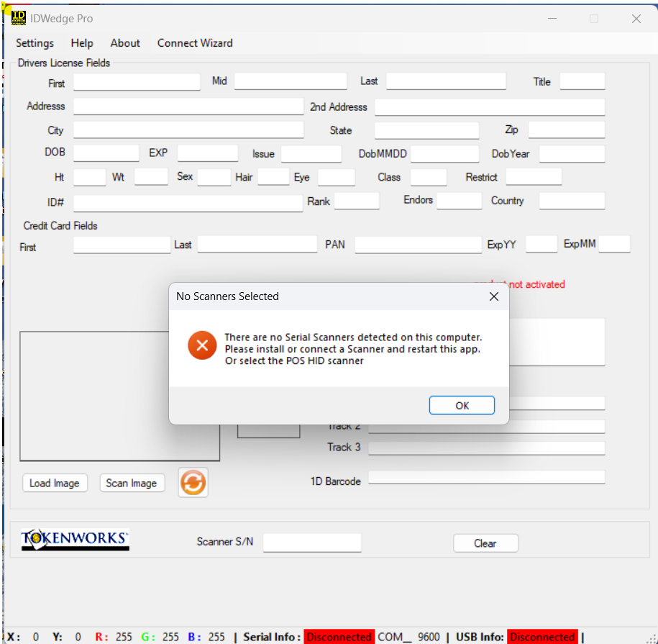Click the IDWedge Pro title bar icon
658x644 pixels.
tap(19, 18)
